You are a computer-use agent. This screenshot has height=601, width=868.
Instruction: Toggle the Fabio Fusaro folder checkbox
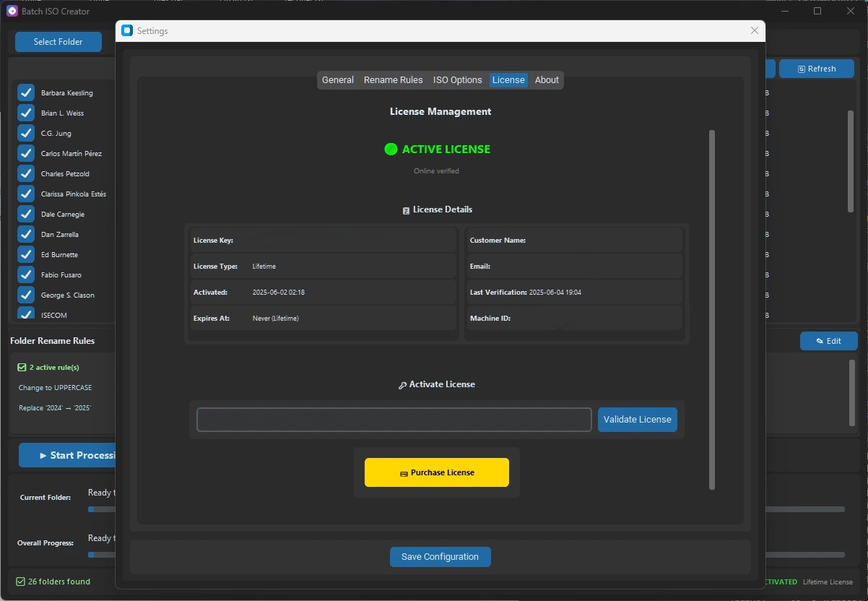(26, 274)
